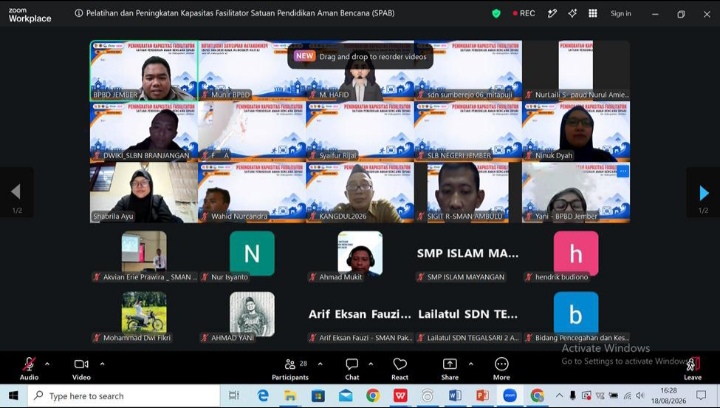Select the Ninuk Dyah video tile

tap(576, 131)
